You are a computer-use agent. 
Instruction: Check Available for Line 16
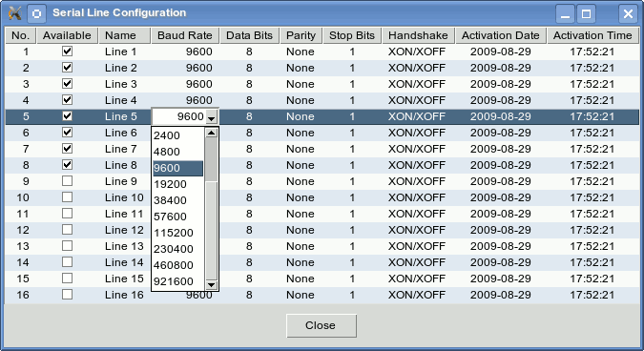[67, 295]
